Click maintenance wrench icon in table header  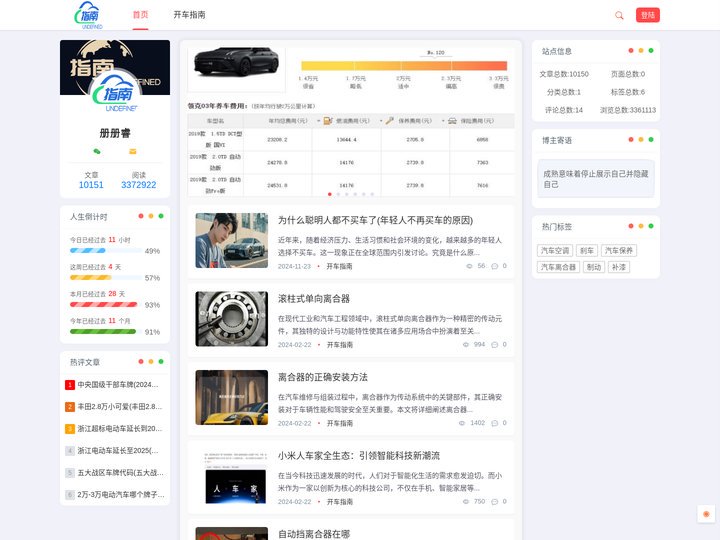[389, 121]
